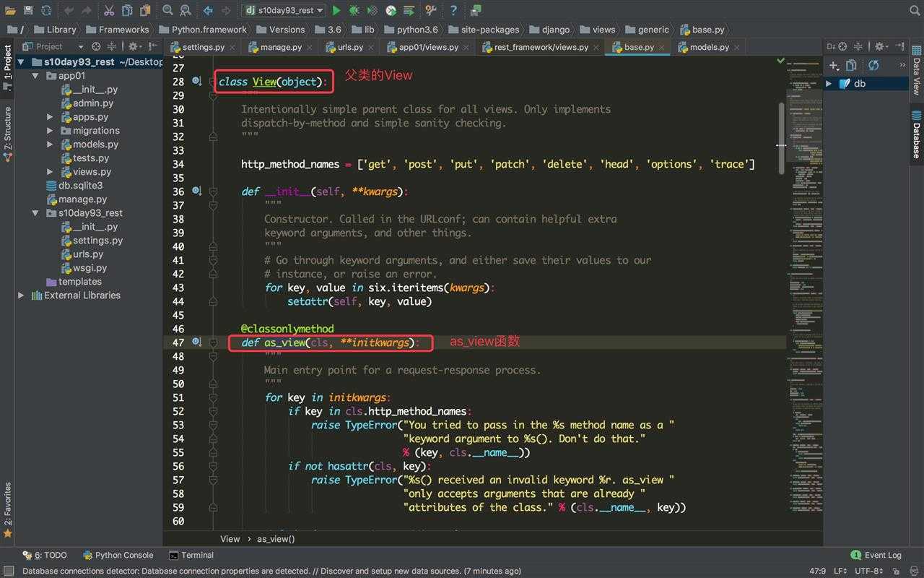Toggle code folding at line 36 __init__
Image resolution: width=924 pixels, height=578 pixels.
[214, 191]
